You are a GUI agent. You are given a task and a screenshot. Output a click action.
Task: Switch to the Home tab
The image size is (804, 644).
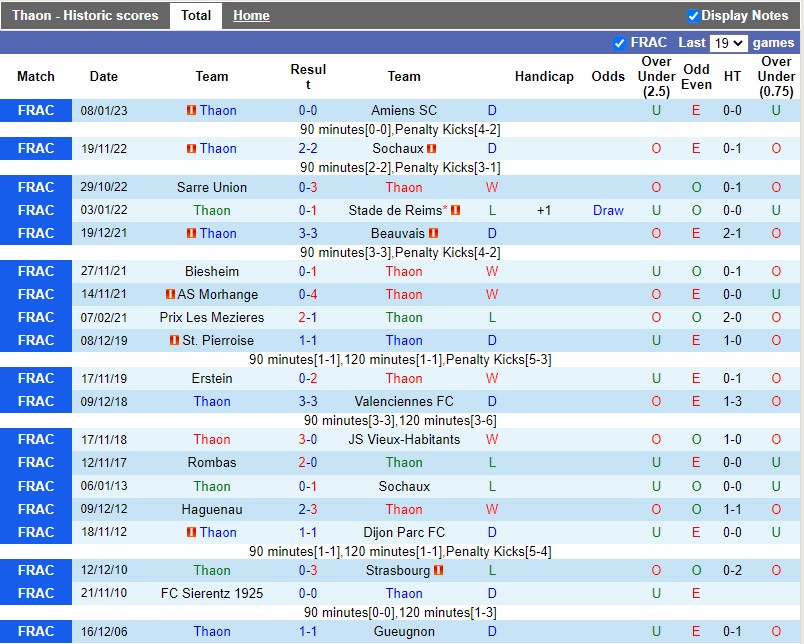click(251, 16)
